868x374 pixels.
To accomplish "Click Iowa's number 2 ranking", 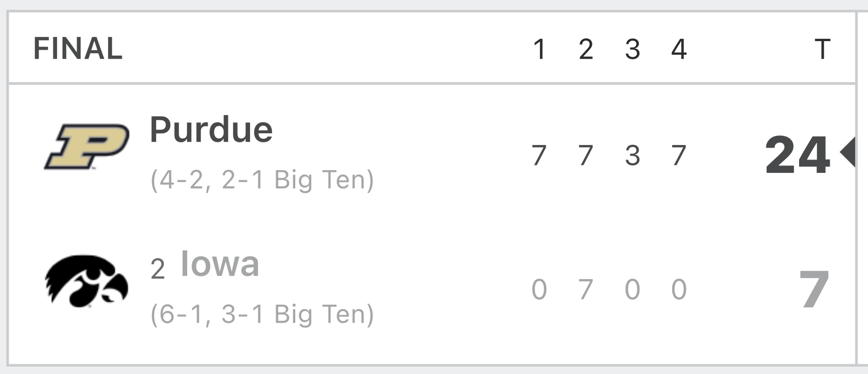I will (x=158, y=269).
